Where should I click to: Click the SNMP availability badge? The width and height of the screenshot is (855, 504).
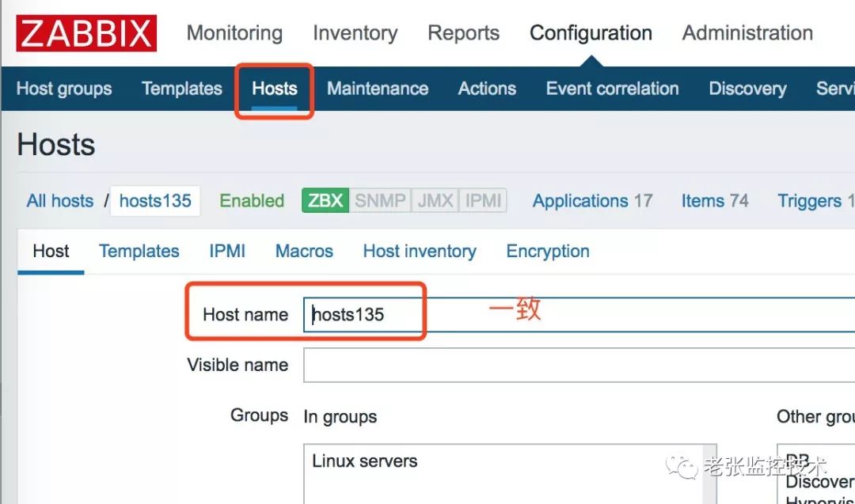(x=380, y=200)
